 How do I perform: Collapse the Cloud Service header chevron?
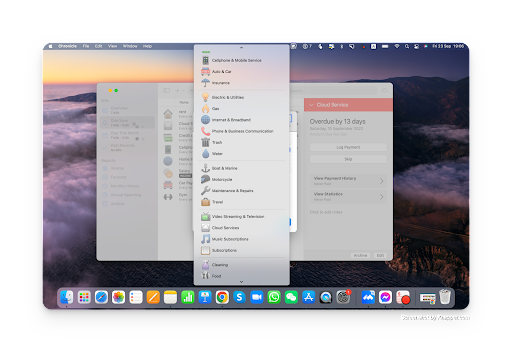(x=311, y=105)
